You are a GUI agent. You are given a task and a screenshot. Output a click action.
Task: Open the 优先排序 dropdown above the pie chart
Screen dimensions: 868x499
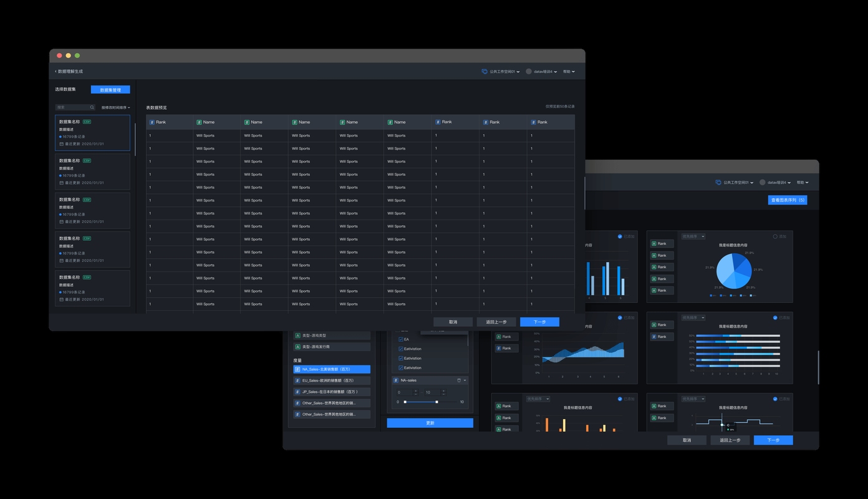click(693, 236)
